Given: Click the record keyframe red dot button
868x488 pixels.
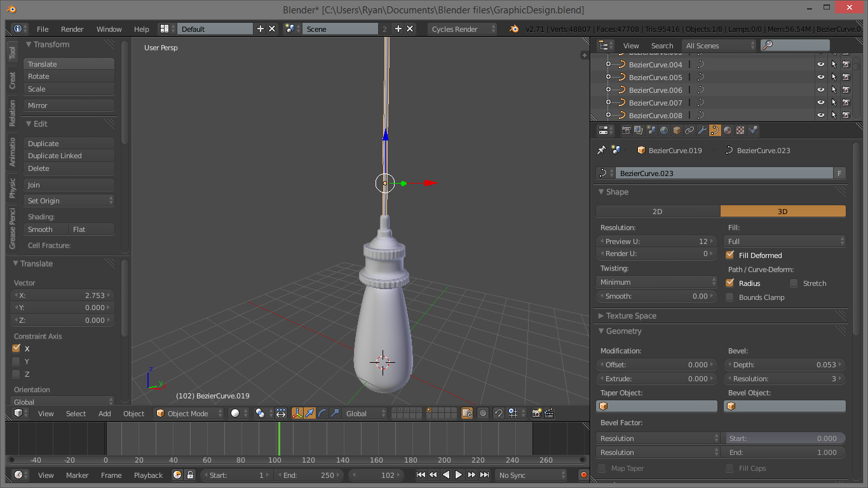Looking at the screenshot, I should [583, 475].
